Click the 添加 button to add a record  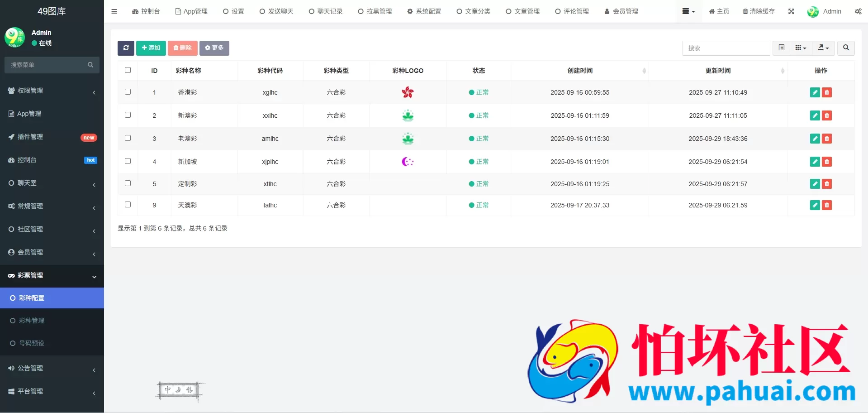click(x=151, y=48)
